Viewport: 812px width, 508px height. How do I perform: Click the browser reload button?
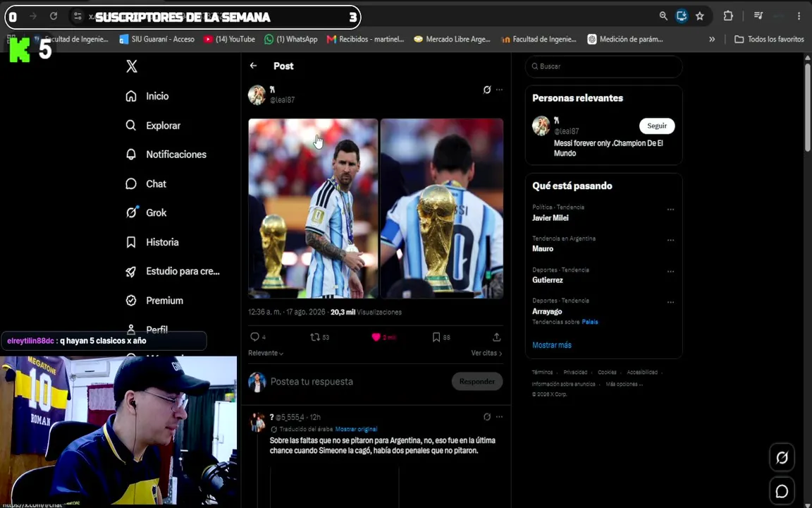(54, 17)
